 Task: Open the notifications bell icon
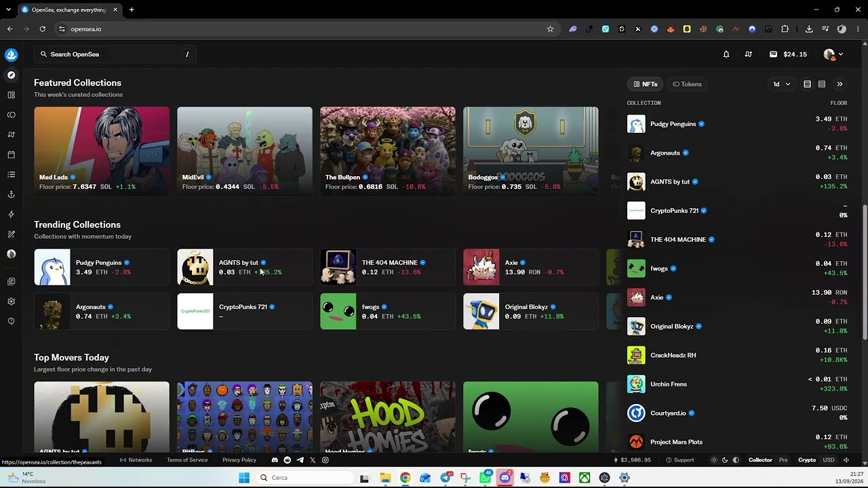click(x=726, y=54)
